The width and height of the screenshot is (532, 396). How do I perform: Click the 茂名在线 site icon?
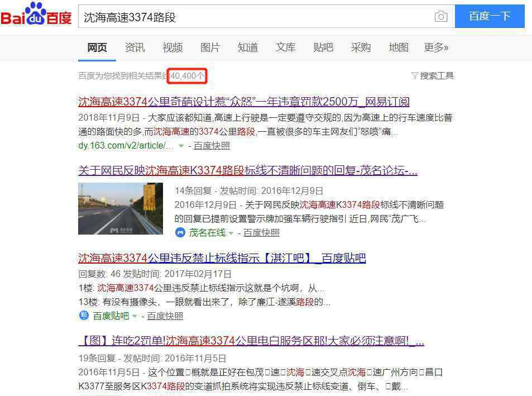click(180, 233)
